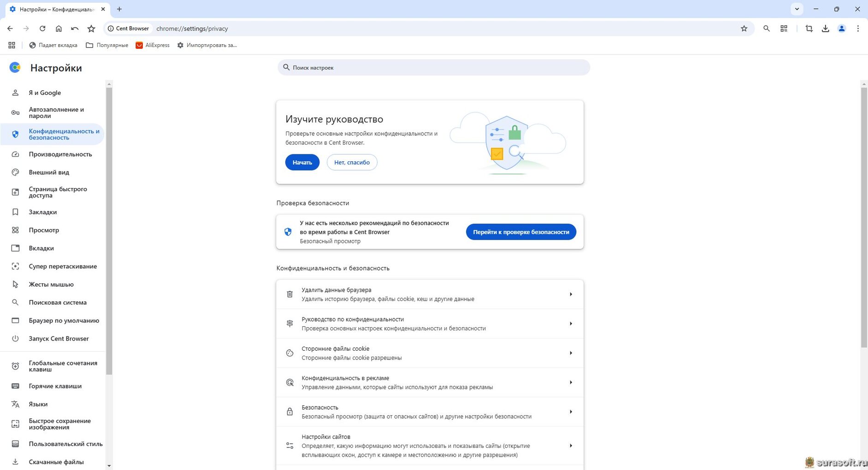Click the lock icon for Безопасность

(289, 411)
